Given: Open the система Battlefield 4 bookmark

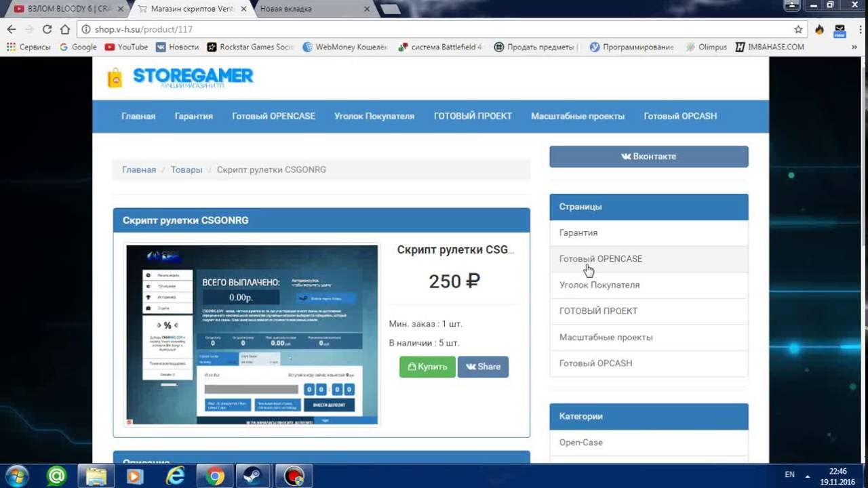Looking at the screenshot, I should coord(440,47).
